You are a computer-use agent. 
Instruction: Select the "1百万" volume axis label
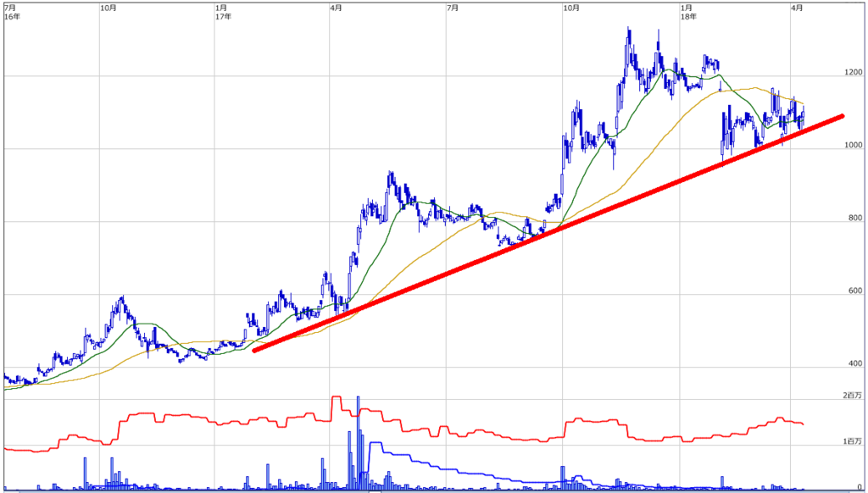853,441
